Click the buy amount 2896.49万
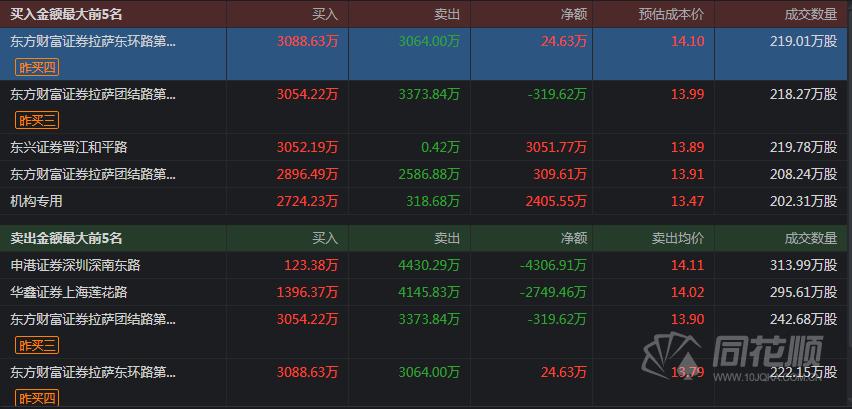Screen dimensions: 852x409 pos(307,174)
